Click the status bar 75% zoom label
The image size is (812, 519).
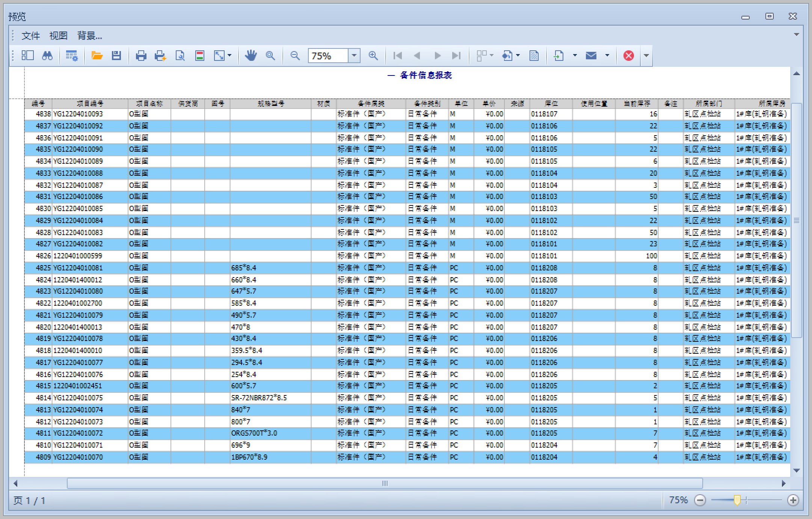pos(678,500)
